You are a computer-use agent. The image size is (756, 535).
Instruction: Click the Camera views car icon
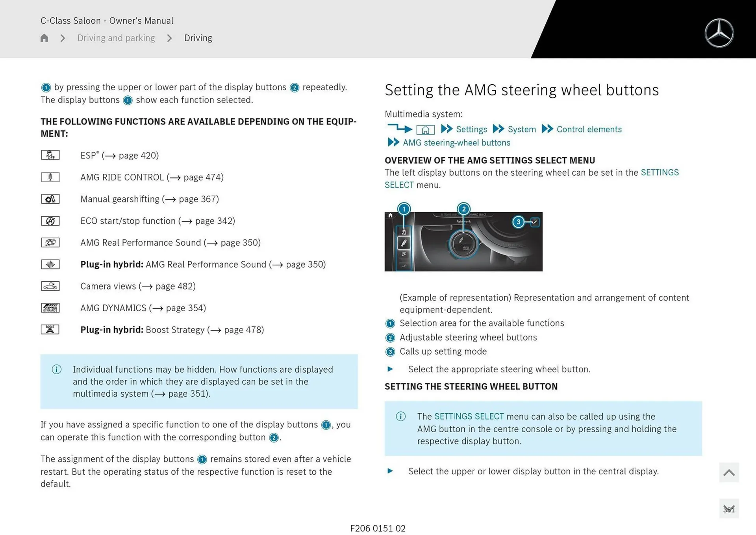pyautogui.click(x=50, y=286)
